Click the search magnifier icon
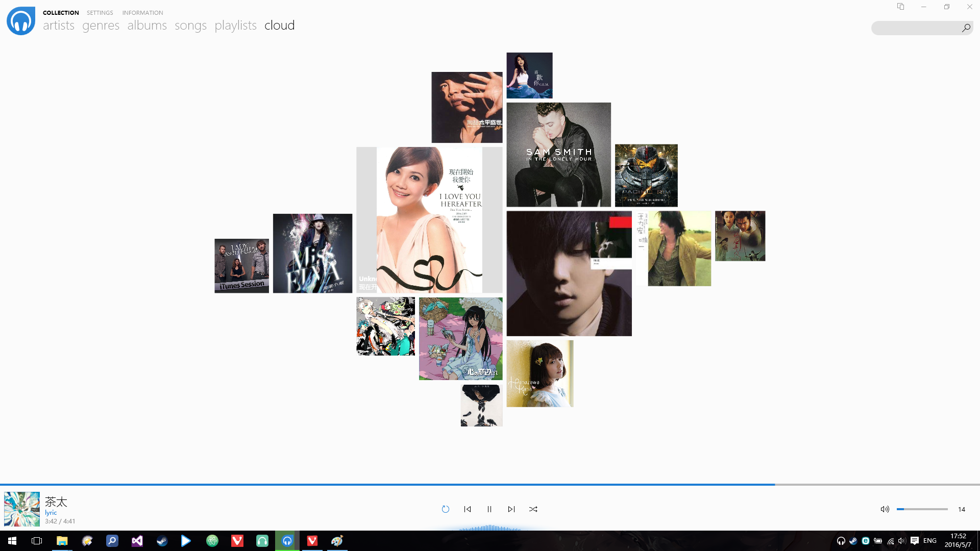 [966, 28]
